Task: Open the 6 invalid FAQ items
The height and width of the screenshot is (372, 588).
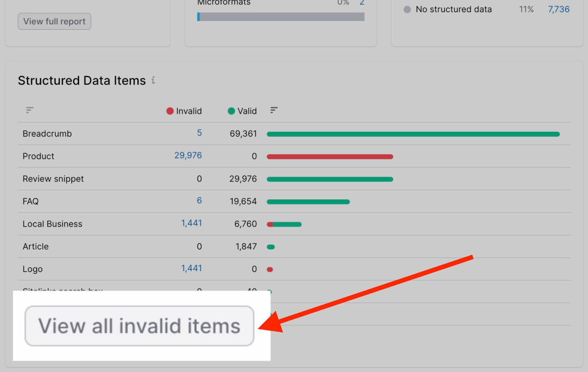Action: [199, 201]
